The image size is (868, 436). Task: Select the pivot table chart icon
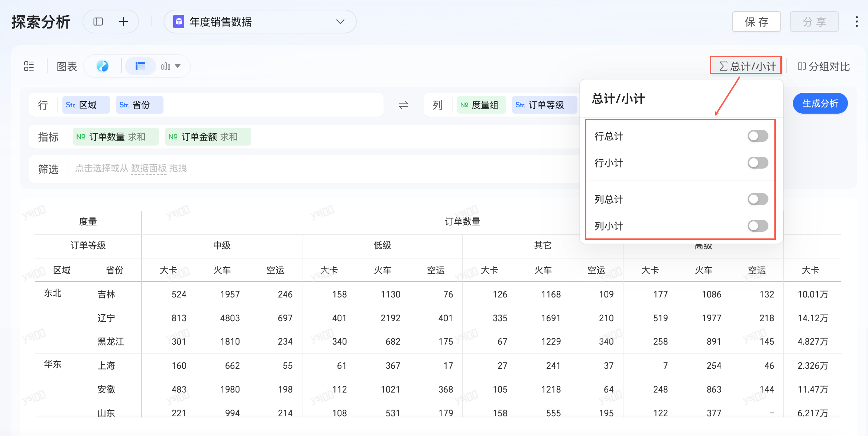[x=140, y=66]
